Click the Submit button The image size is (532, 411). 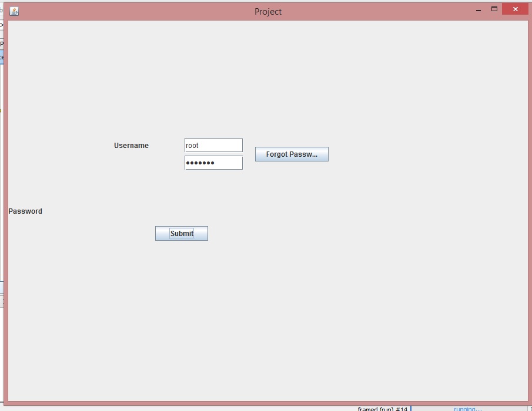click(182, 234)
